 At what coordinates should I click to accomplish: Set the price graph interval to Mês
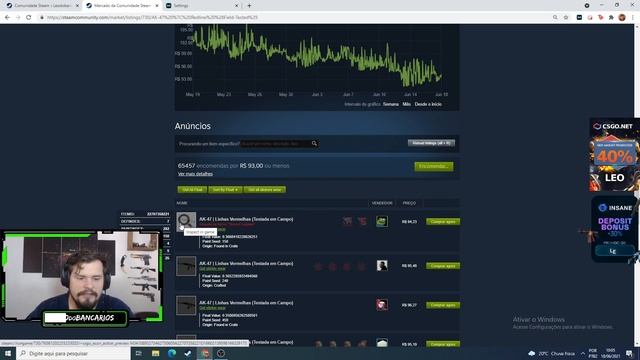coord(407,104)
